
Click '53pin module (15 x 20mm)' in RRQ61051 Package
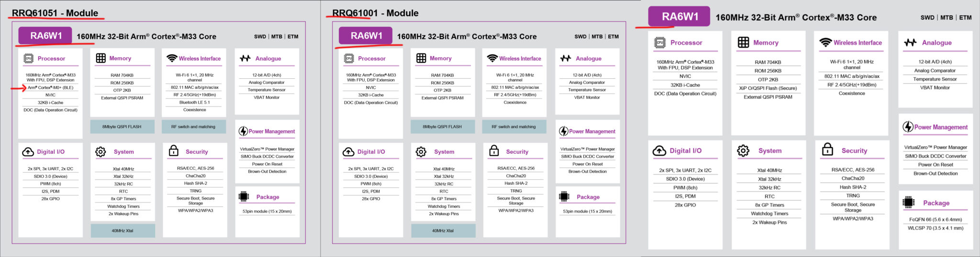pyautogui.click(x=267, y=211)
